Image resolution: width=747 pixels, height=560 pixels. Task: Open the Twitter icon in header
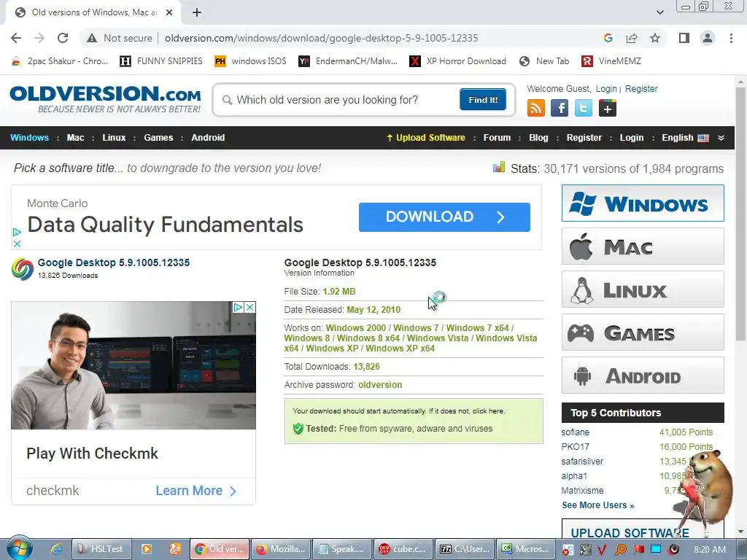[x=583, y=108]
